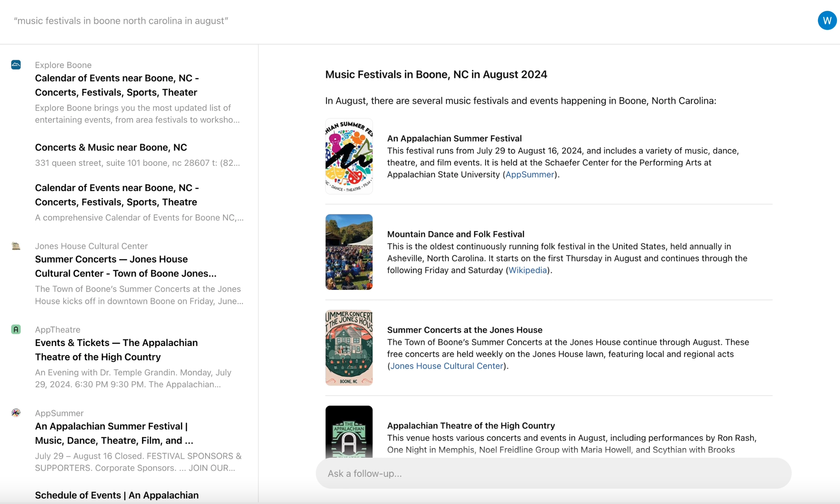Open the AppSummer citation link

pos(529,174)
